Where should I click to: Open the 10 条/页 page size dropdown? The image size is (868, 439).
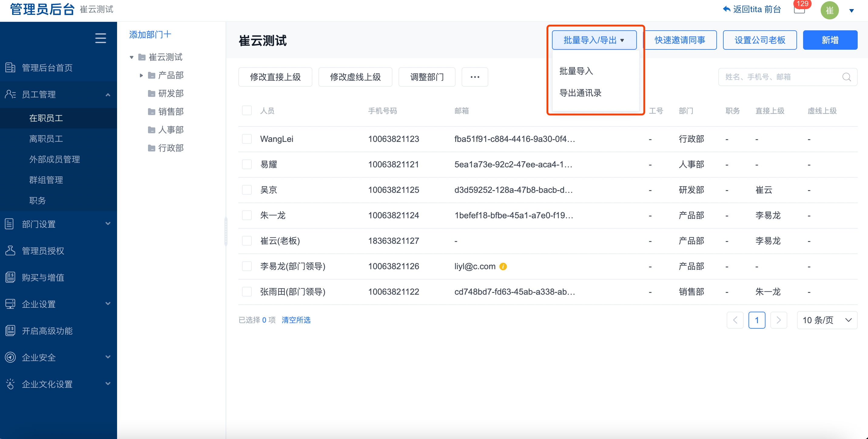tap(827, 320)
